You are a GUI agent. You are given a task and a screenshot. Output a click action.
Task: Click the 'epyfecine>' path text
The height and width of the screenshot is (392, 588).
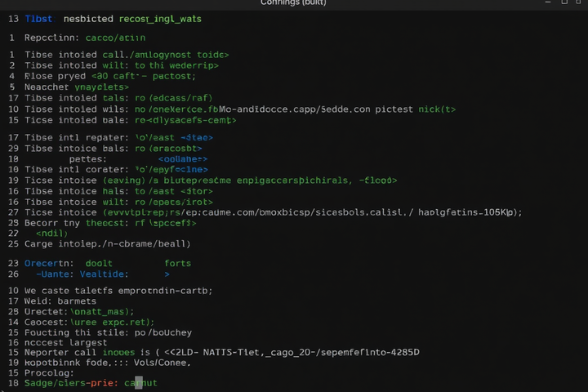pyautogui.click(x=179, y=170)
